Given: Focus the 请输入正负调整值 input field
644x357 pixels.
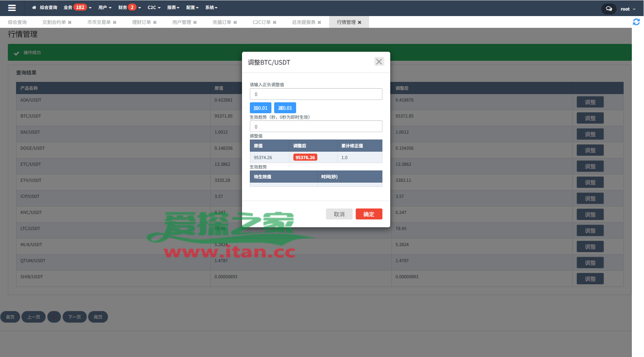Looking at the screenshot, I should point(316,94).
